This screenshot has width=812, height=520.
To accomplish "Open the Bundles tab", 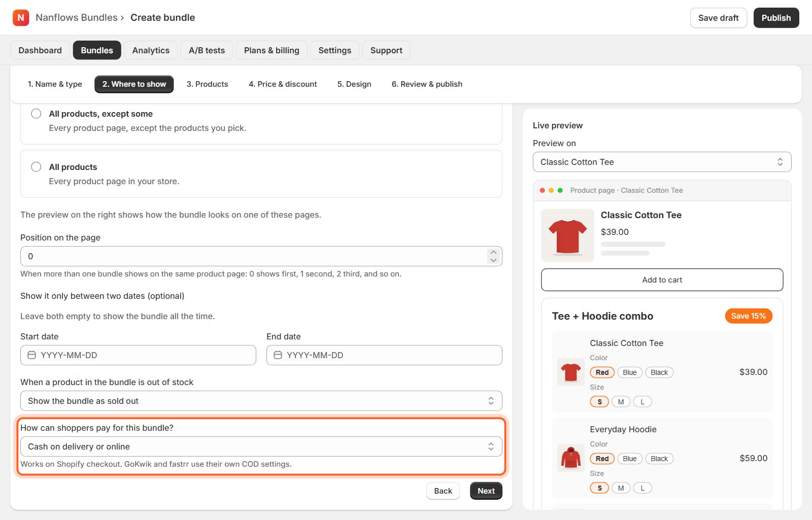I will [x=97, y=50].
